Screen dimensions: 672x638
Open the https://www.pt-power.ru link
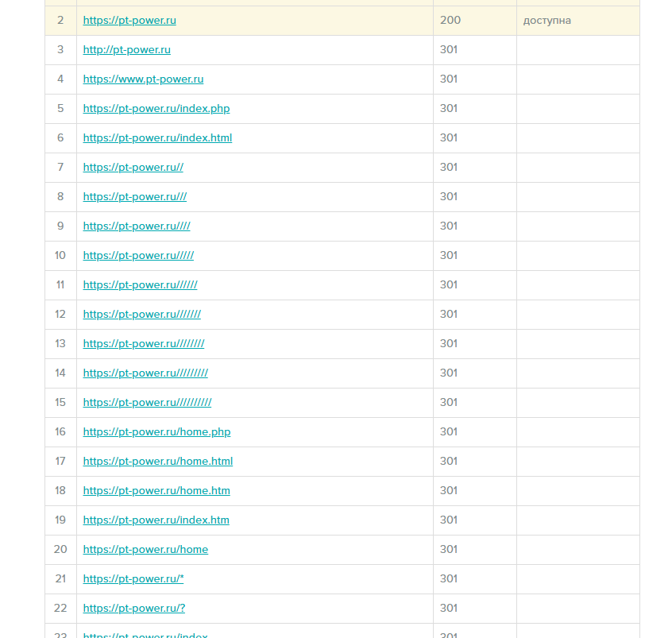tap(143, 79)
